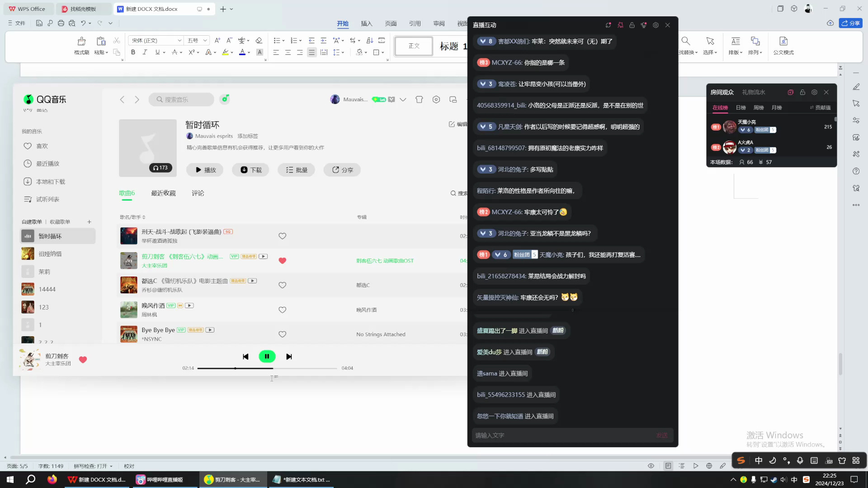This screenshot has width=868, height=488.
Task: Expand the font color dropdown arrow
Action: point(249,52)
